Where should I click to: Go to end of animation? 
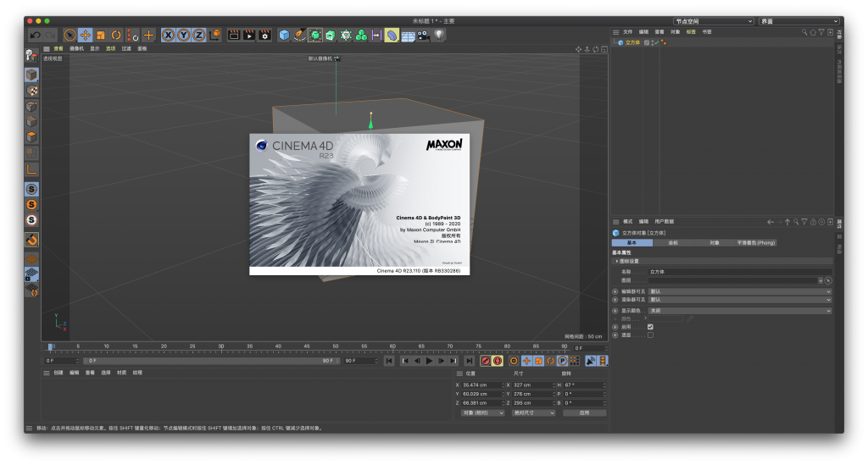point(469,361)
